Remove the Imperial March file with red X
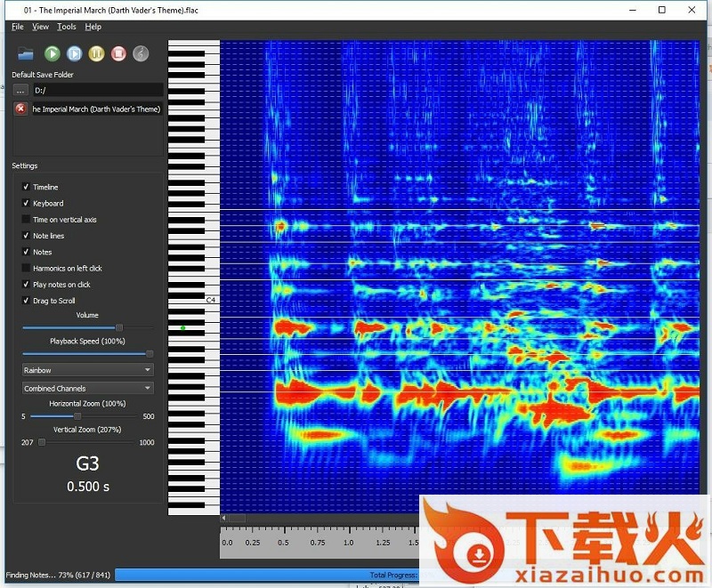712x588 pixels. click(20, 109)
